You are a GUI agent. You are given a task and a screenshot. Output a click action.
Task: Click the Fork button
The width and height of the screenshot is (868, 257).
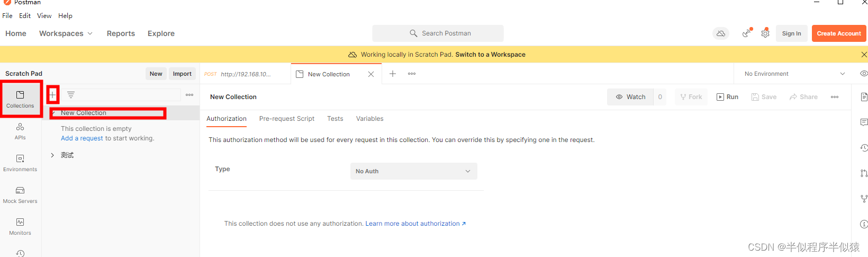[691, 97]
